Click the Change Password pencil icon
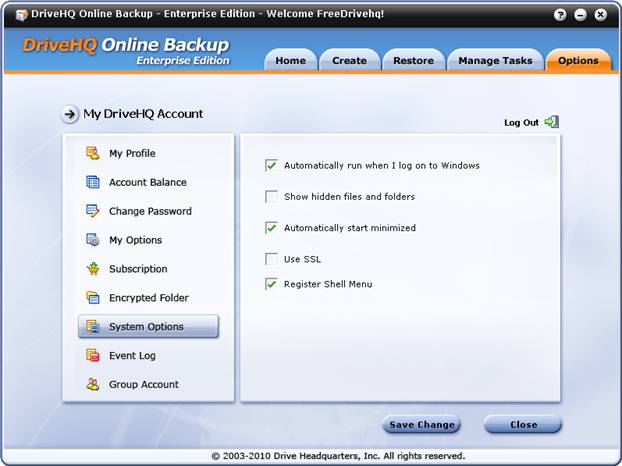The image size is (622, 466). click(93, 211)
